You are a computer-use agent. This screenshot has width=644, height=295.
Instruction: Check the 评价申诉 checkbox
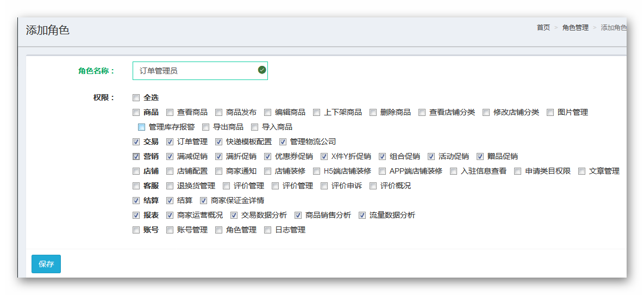(324, 186)
